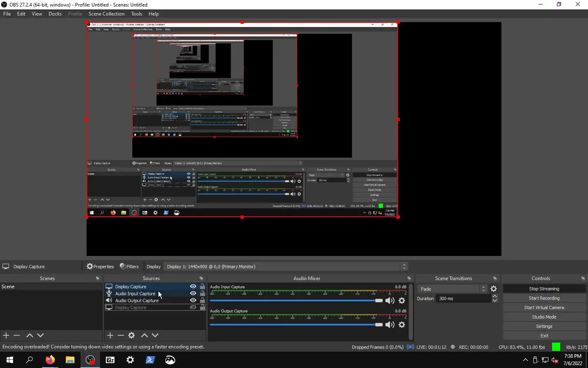Open source properties gear in Sources toolbar
Image resolution: width=588 pixels, height=368 pixels.
[x=131, y=335]
